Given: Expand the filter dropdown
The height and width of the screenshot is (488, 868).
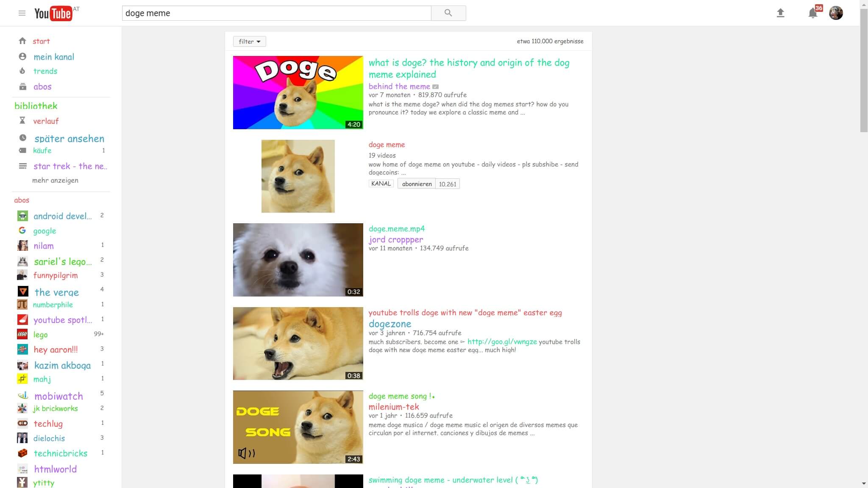Looking at the screenshot, I should tap(249, 42).
